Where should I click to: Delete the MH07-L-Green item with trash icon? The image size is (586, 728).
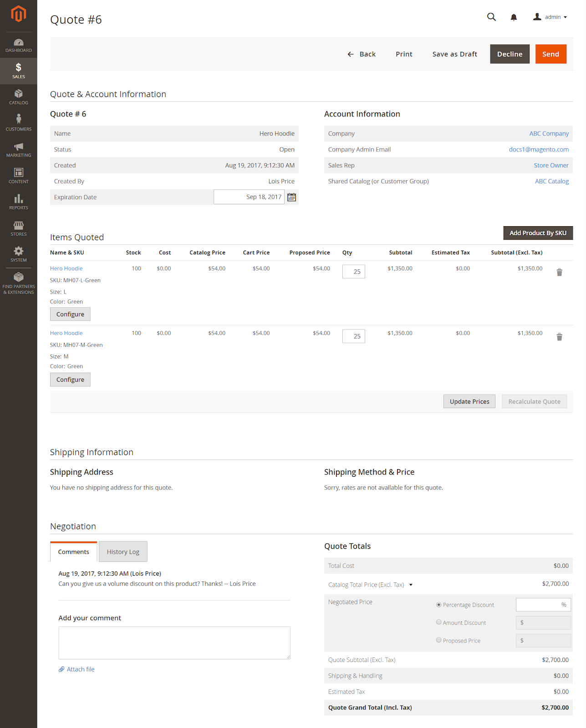tap(560, 272)
